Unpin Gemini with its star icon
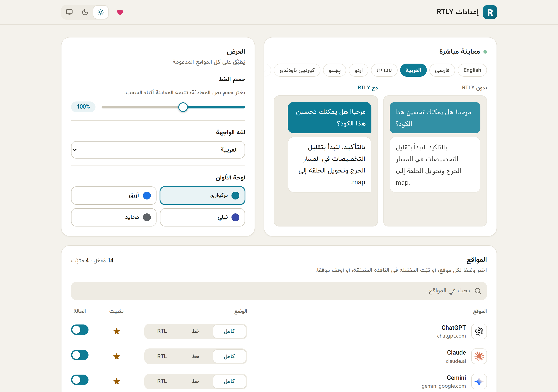The image size is (558, 392). pyautogui.click(x=117, y=381)
